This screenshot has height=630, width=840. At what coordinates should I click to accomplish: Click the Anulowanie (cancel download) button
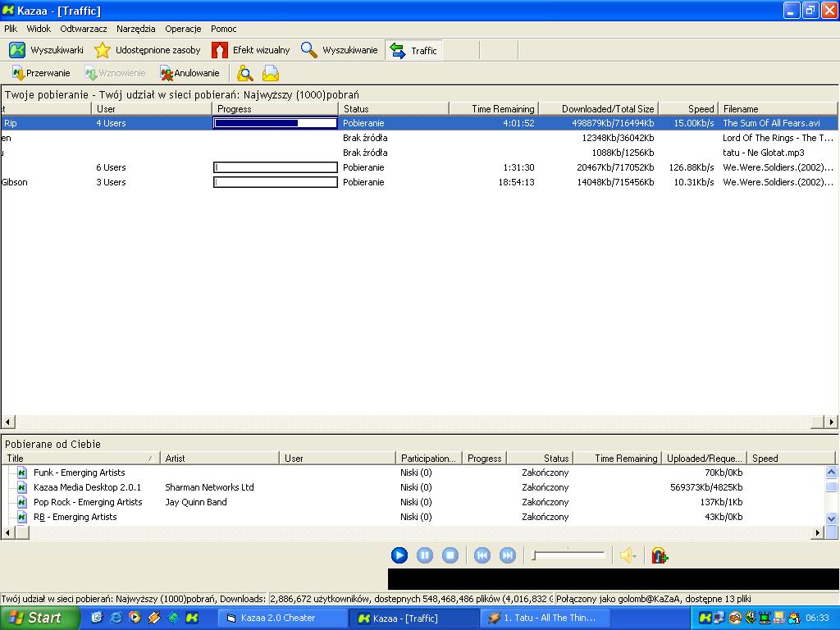click(189, 73)
